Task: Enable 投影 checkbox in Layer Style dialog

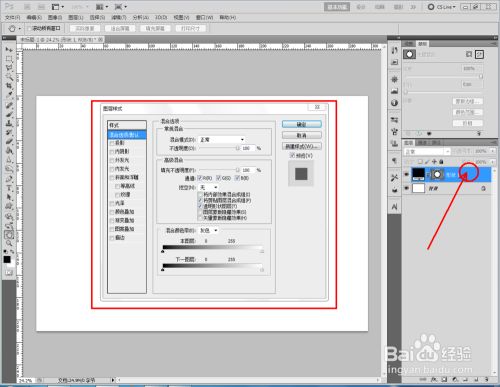Action: [112, 143]
